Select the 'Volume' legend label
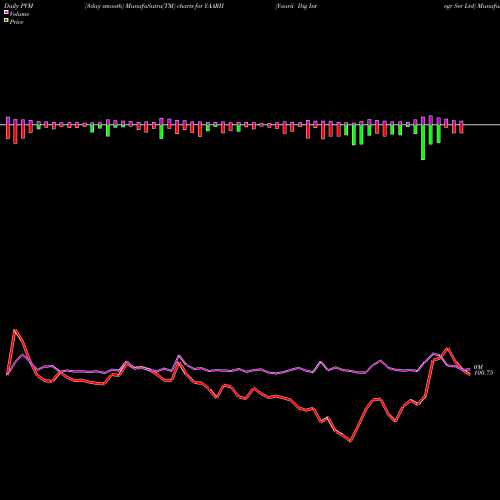This screenshot has width=500, height=500. coord(19,14)
